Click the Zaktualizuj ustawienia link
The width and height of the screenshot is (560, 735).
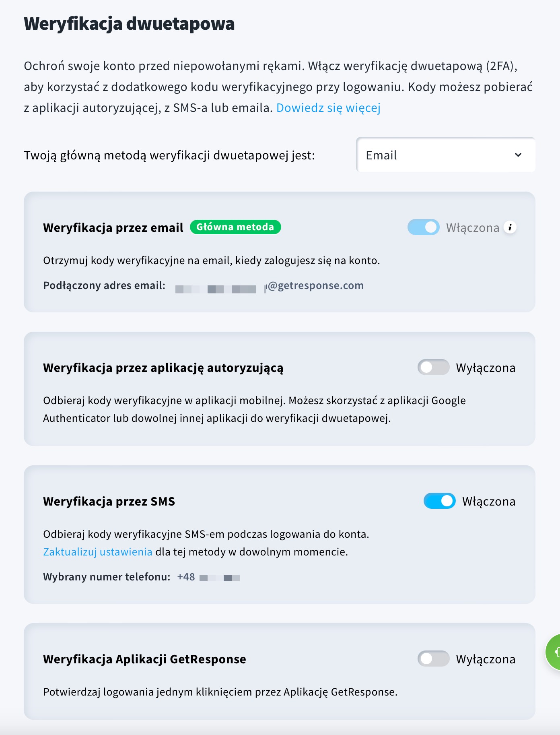click(98, 551)
